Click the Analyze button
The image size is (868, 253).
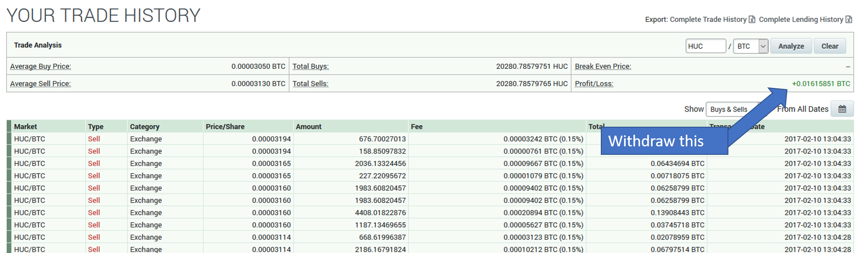pyautogui.click(x=791, y=46)
